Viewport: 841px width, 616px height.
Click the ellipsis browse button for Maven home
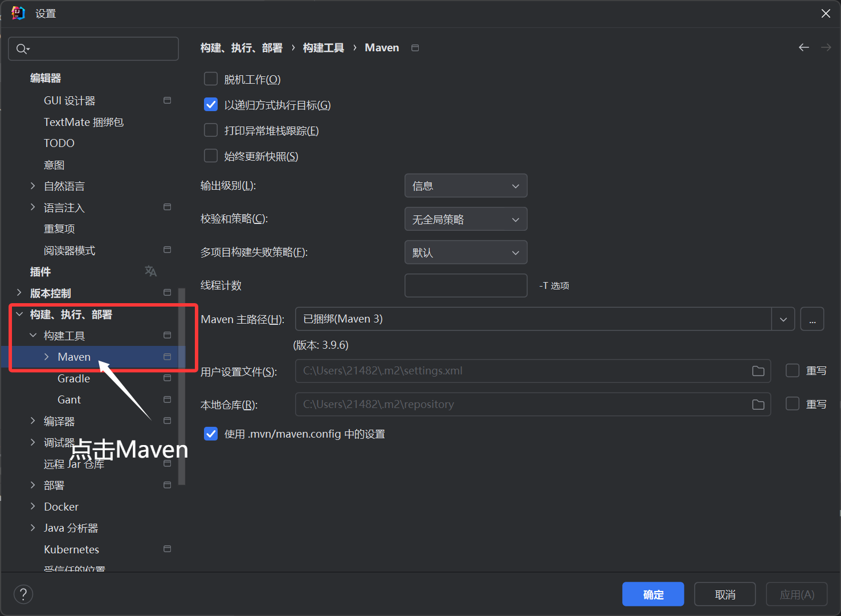tap(812, 319)
